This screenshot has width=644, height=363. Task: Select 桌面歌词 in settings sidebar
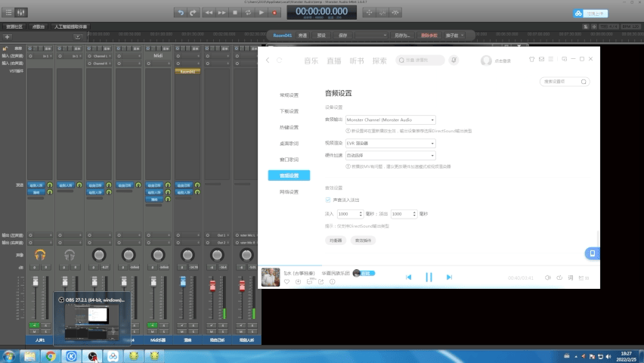point(289,144)
